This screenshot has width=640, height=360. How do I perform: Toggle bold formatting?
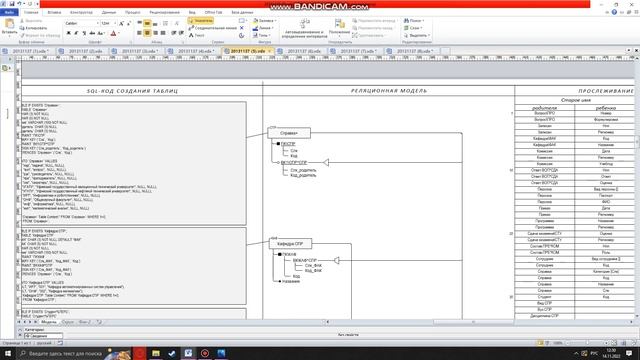(x=69, y=33)
